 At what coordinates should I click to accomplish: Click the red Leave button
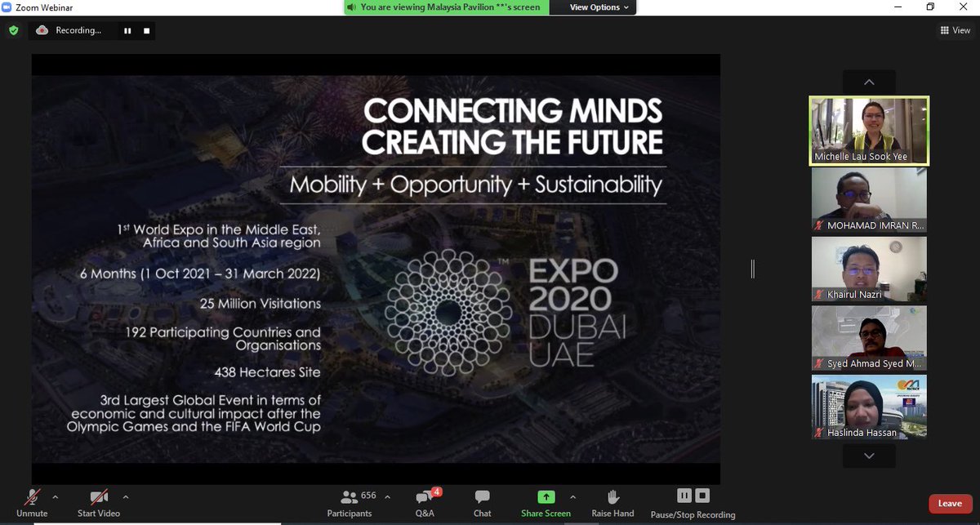coord(950,504)
